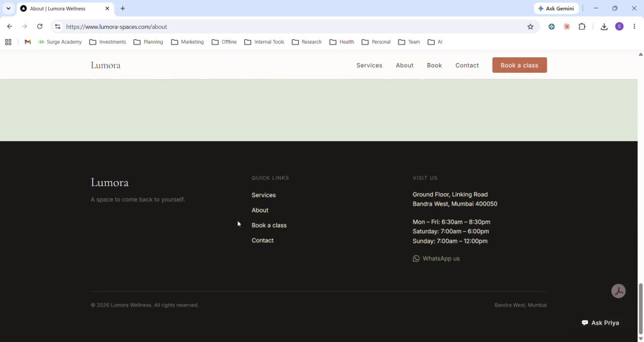Reload the page with refresh icon
The height and width of the screenshot is (342, 644).
(x=40, y=26)
